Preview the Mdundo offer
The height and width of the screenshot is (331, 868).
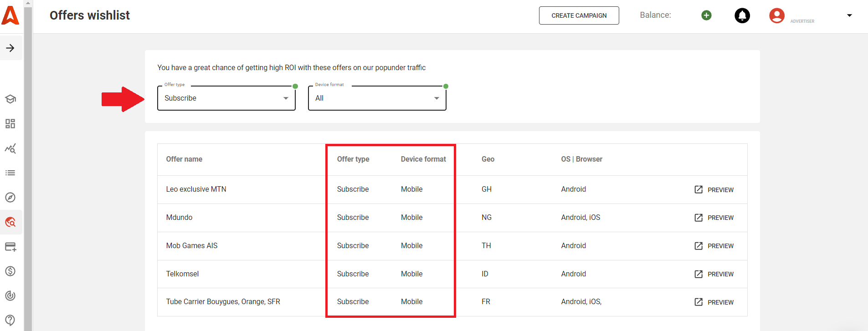coord(714,218)
